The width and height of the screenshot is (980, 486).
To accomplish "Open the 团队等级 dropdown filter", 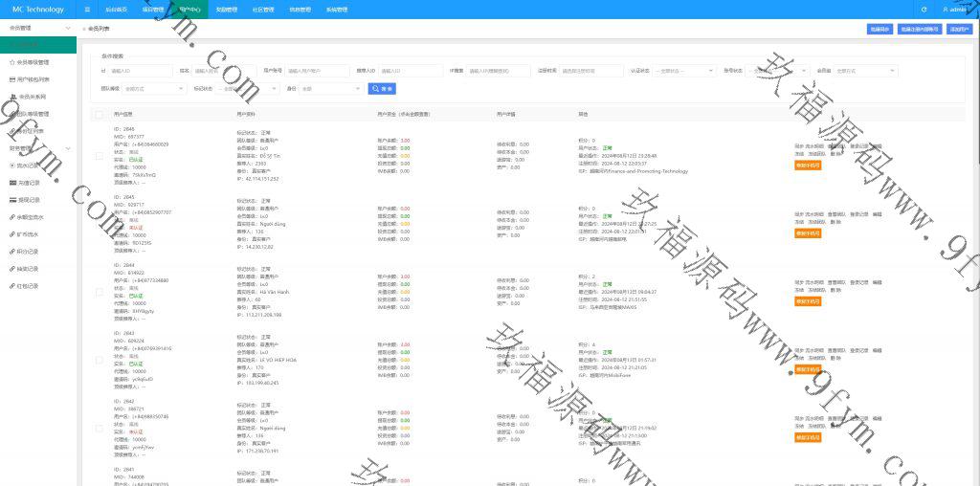I will (x=154, y=88).
